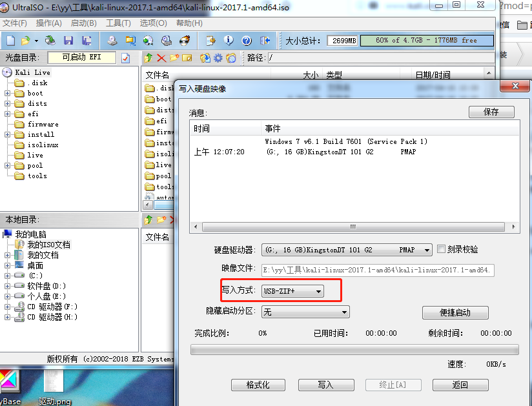The image size is (532, 406).
Task: Click the 保存 button
Action: tap(491, 112)
